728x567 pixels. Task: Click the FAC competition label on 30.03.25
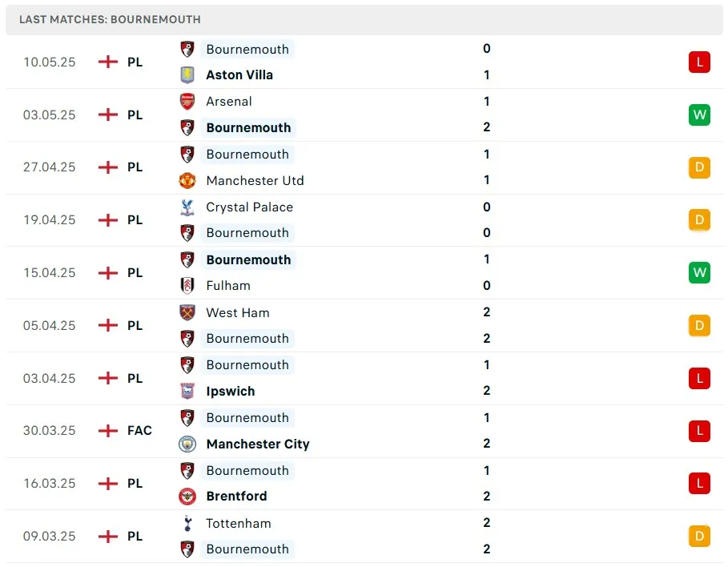139,431
